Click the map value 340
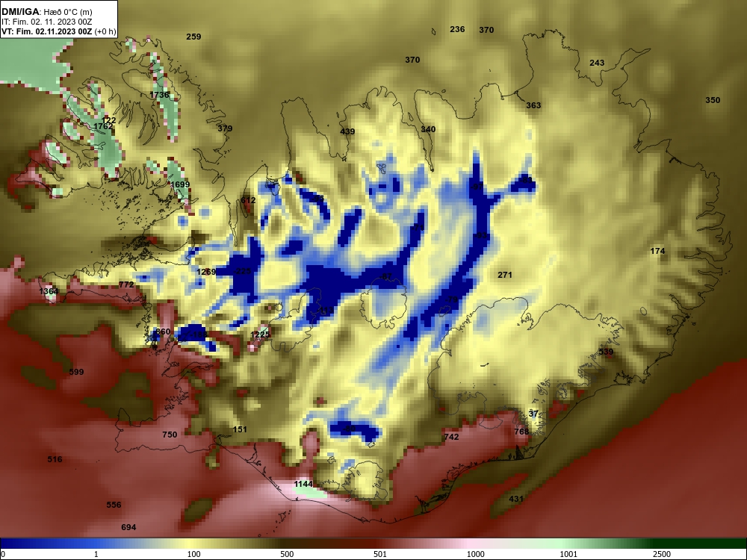Screen dimensions: 747x560 (x=428, y=129)
